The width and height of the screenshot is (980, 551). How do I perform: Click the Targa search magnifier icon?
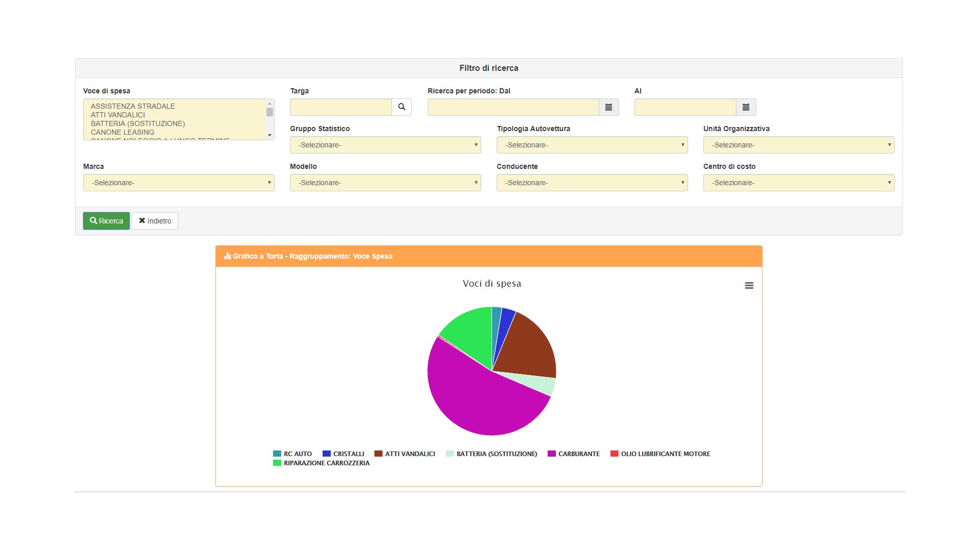pos(402,107)
